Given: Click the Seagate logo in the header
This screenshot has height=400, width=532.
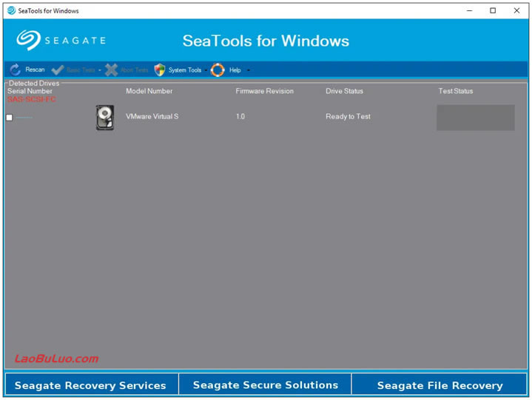Looking at the screenshot, I should tap(61, 41).
